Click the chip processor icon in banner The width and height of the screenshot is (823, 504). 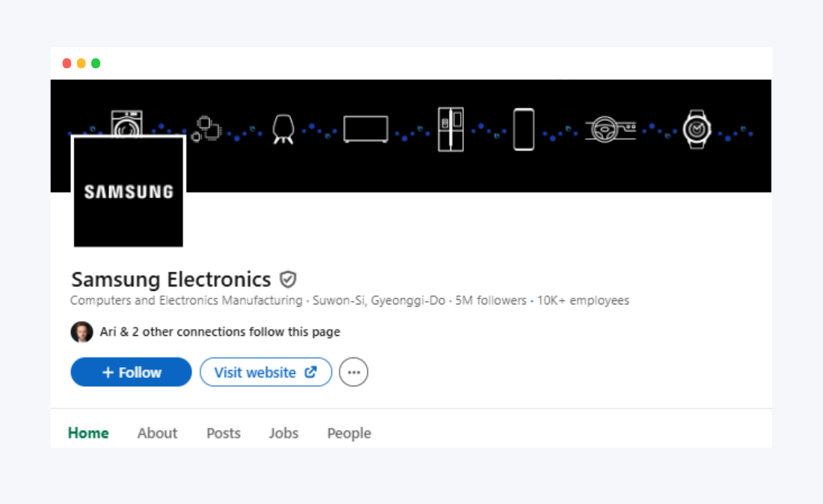[x=206, y=129]
